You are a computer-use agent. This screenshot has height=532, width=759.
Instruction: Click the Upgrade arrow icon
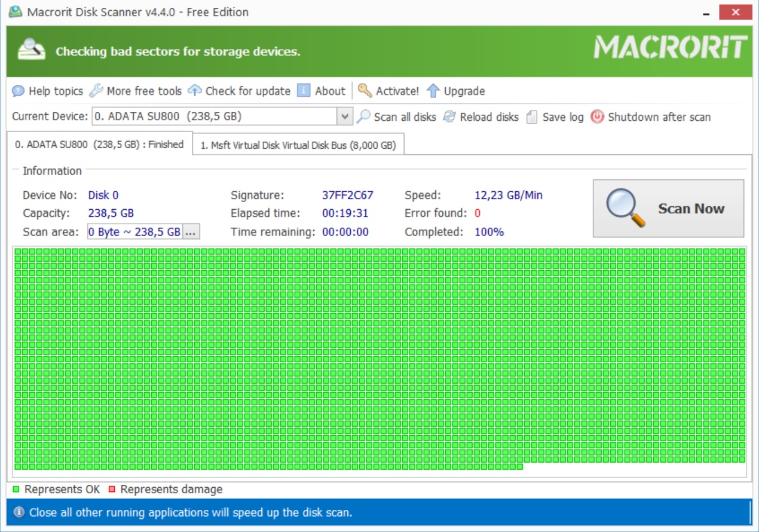tap(433, 91)
